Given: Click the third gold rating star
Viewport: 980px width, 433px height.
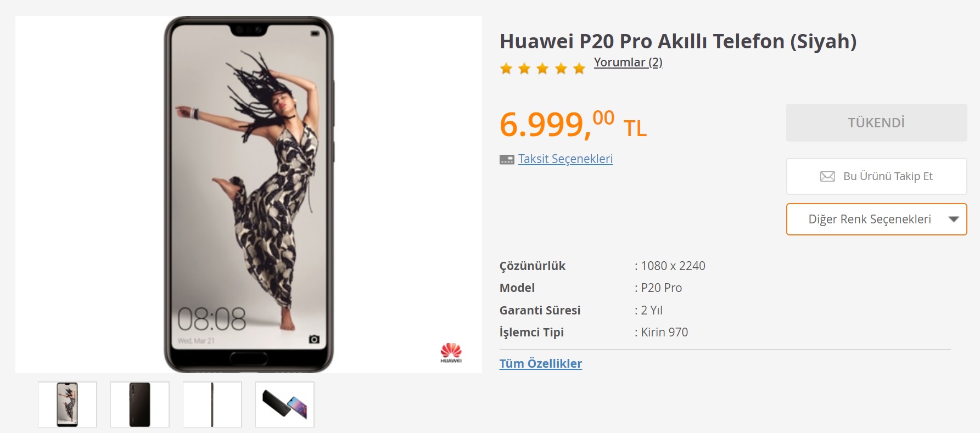Looking at the screenshot, I should coord(542,69).
